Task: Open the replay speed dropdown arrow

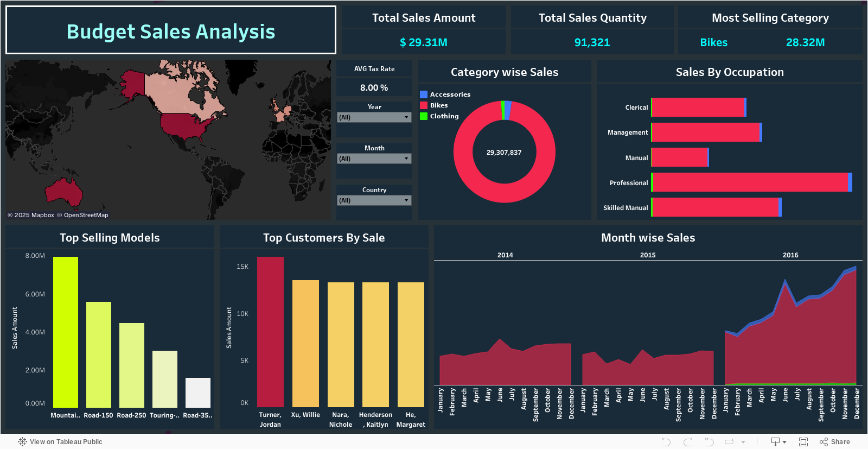Action: [x=743, y=442]
